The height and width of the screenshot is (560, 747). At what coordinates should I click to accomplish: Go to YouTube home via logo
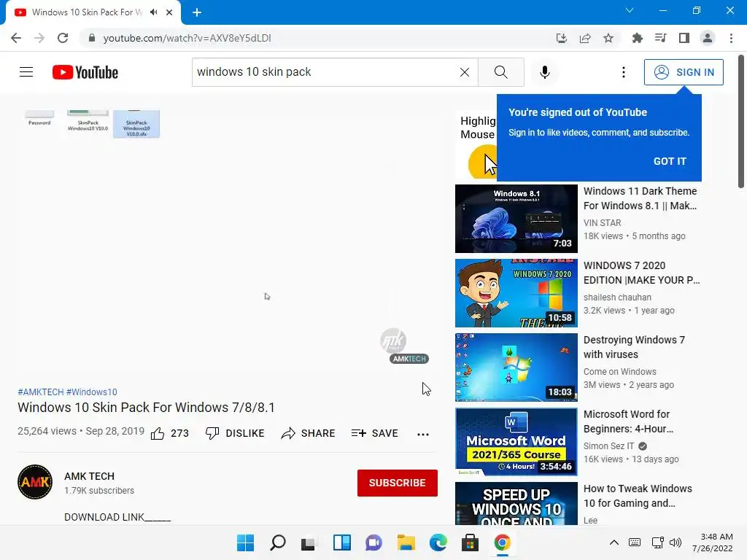point(85,72)
